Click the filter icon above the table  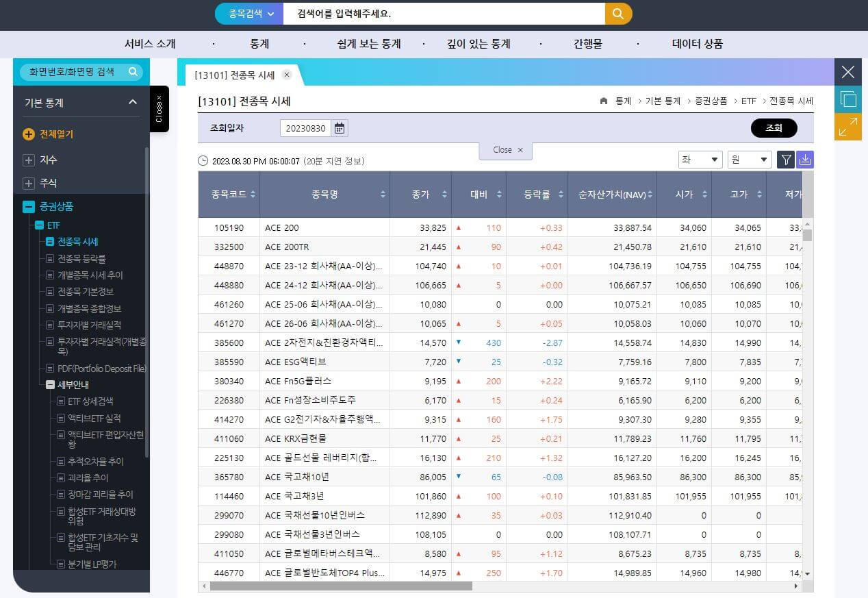click(x=786, y=160)
